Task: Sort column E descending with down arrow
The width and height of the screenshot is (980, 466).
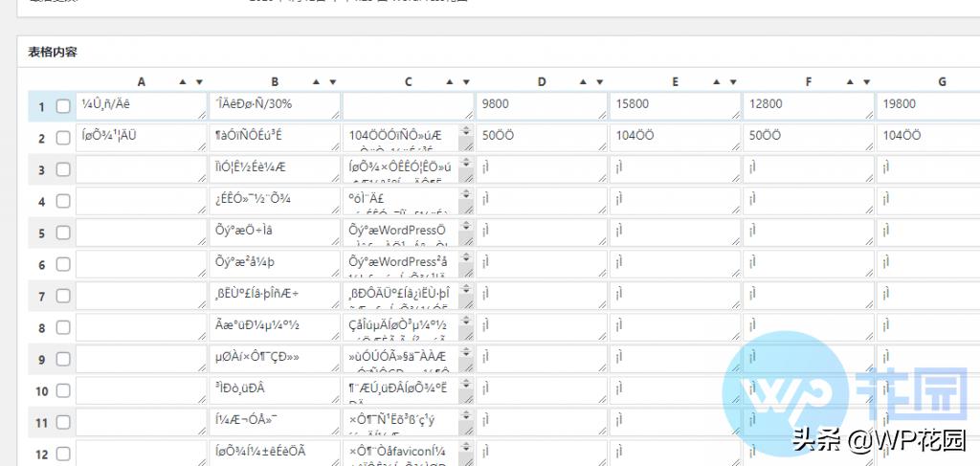Action: 733,82
